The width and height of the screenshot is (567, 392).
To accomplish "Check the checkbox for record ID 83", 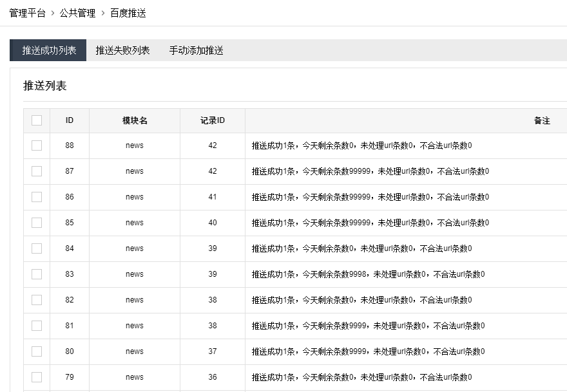I will pos(36,274).
